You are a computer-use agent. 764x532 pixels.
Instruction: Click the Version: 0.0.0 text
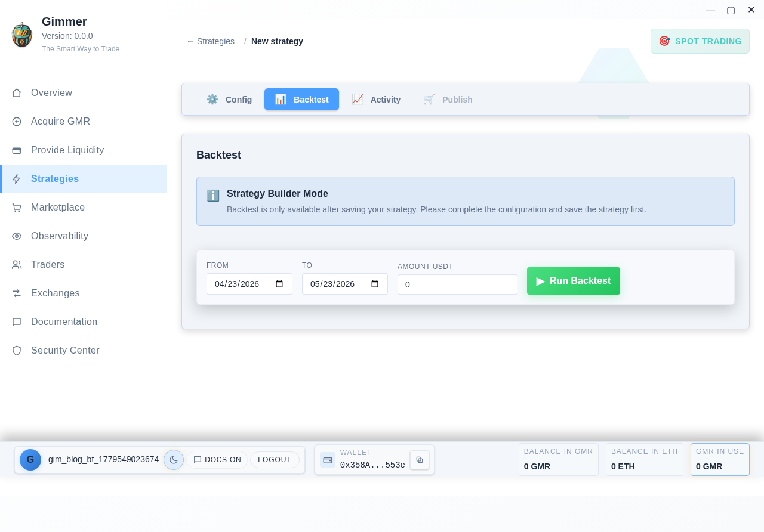[67, 36]
